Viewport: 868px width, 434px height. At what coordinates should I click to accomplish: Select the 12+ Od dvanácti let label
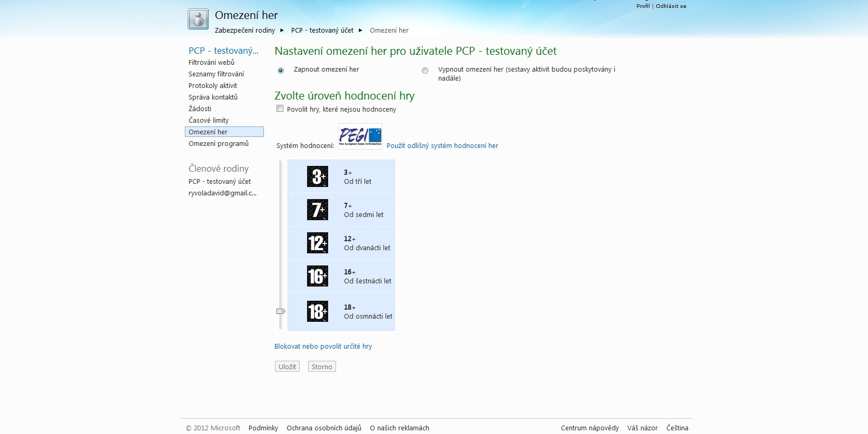click(x=367, y=243)
